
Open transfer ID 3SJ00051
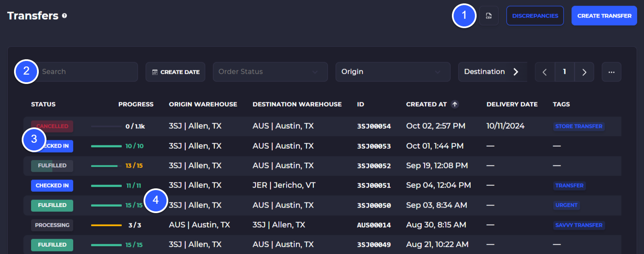(x=374, y=186)
